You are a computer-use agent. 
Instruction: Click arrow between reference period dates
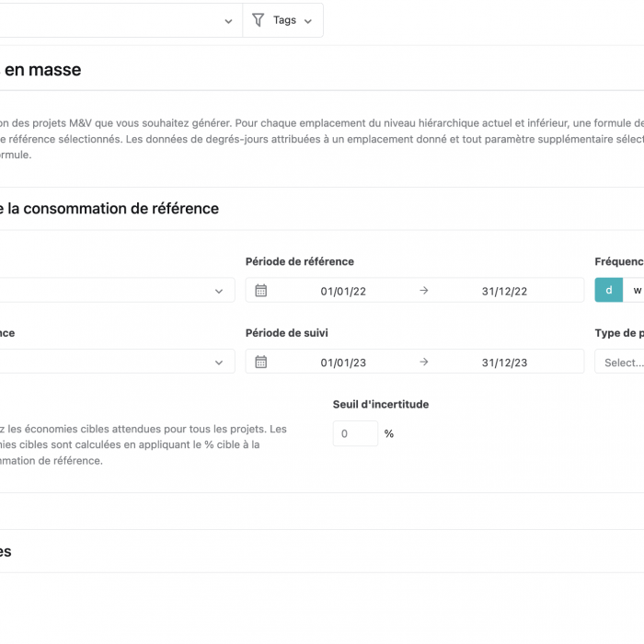pyautogui.click(x=424, y=291)
